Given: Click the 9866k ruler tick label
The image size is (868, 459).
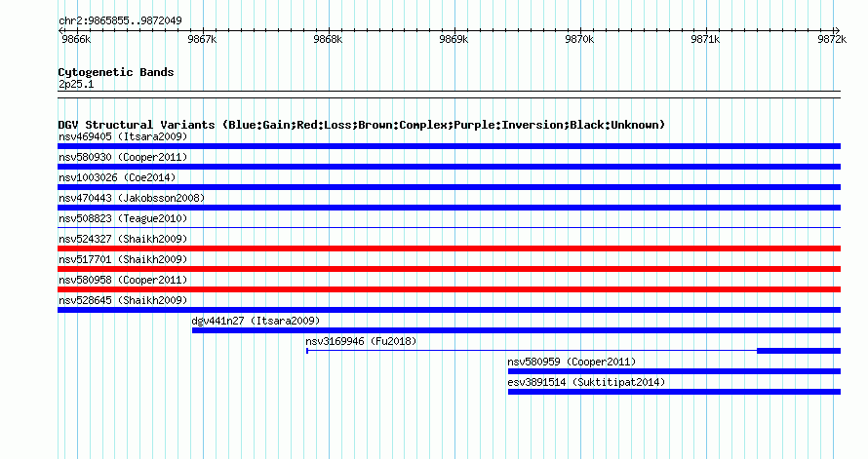Looking at the screenshot, I should (76, 39).
